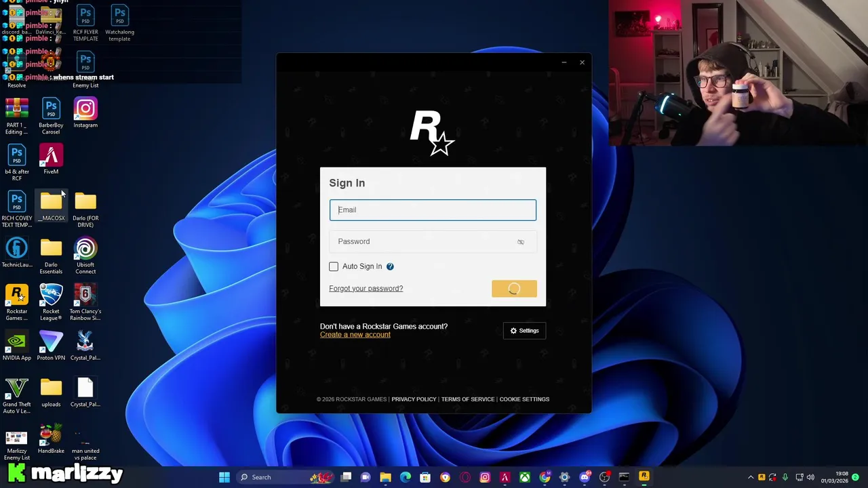Select the TechnicLauncher desktop icon

[x=17, y=253]
